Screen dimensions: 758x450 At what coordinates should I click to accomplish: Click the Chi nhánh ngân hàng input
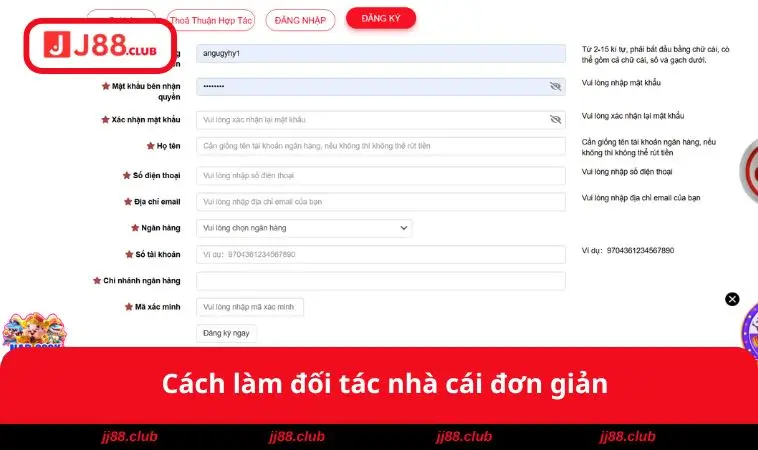[x=381, y=281]
